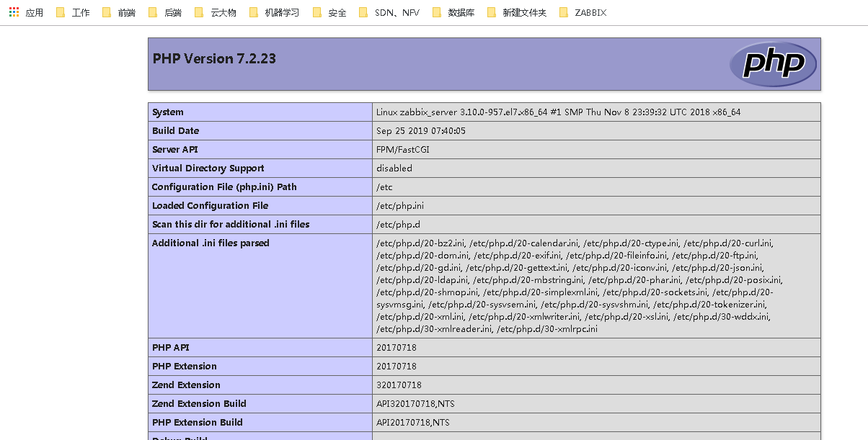Open the 数据库 bookmark folder

click(x=453, y=12)
